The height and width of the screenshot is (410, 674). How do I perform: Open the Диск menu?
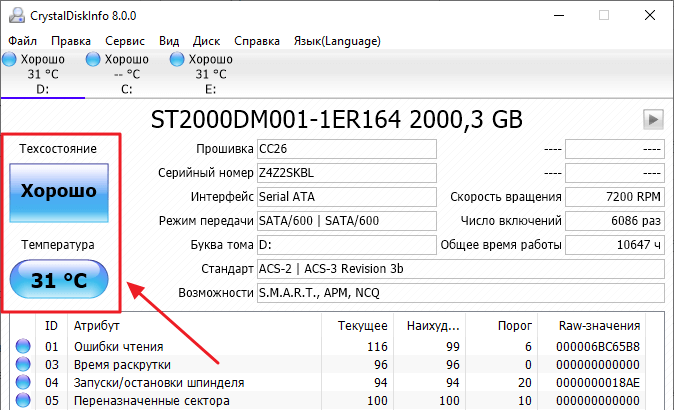coord(206,41)
